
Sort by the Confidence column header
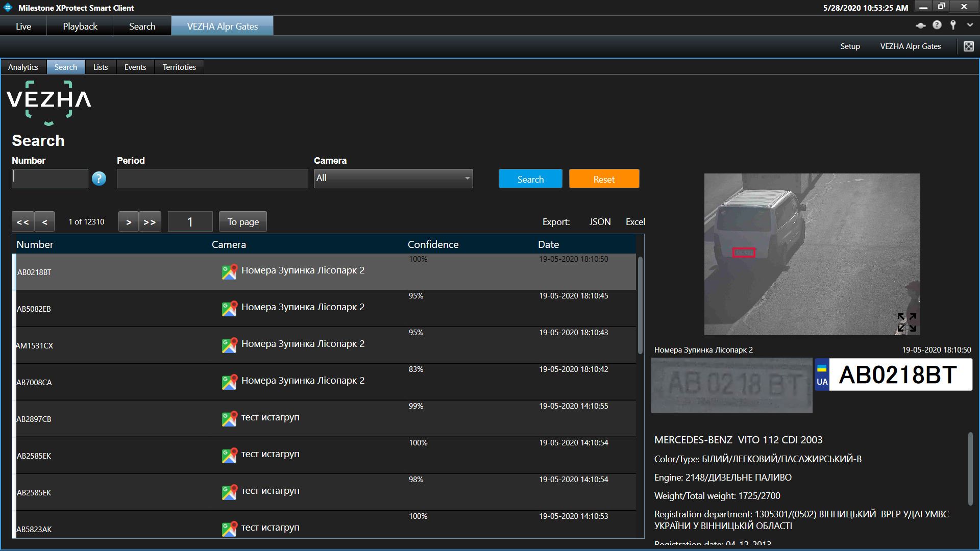coord(433,244)
